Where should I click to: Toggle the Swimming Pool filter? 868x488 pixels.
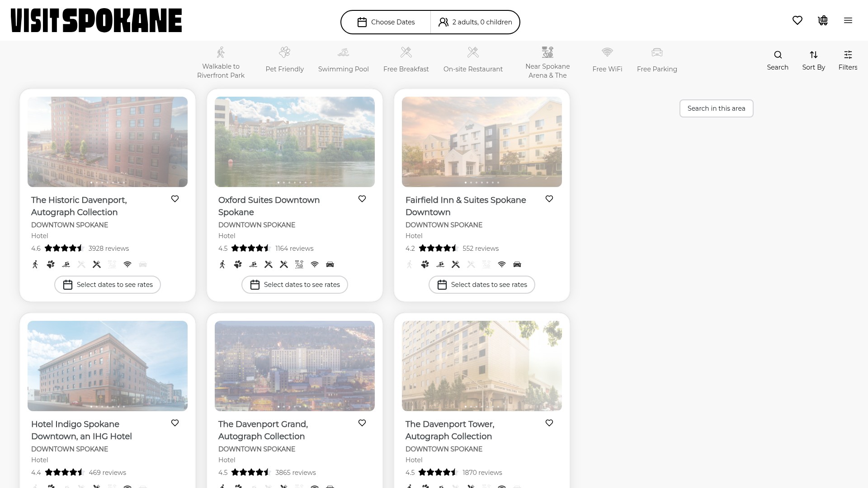(x=344, y=60)
